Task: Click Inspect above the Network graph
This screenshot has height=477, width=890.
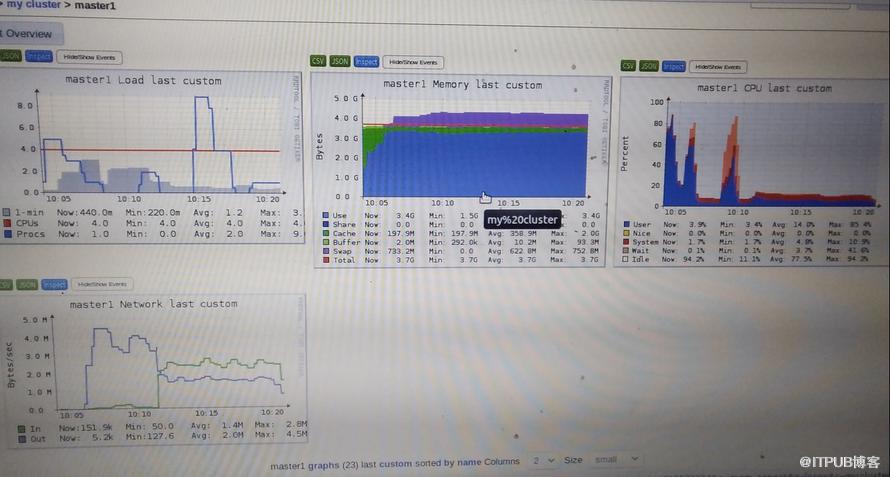Action: coord(54,284)
